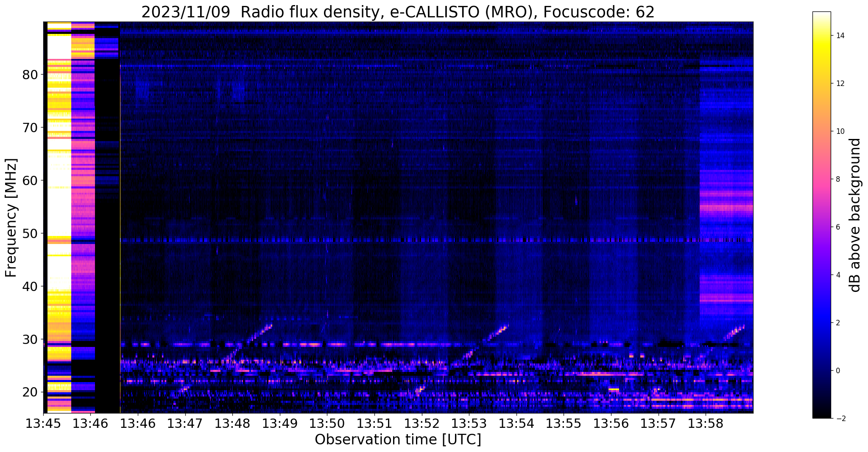This screenshot has width=868, height=452.
Task: Click the colorbar tick label 8
Action: pyautogui.click(x=837, y=179)
